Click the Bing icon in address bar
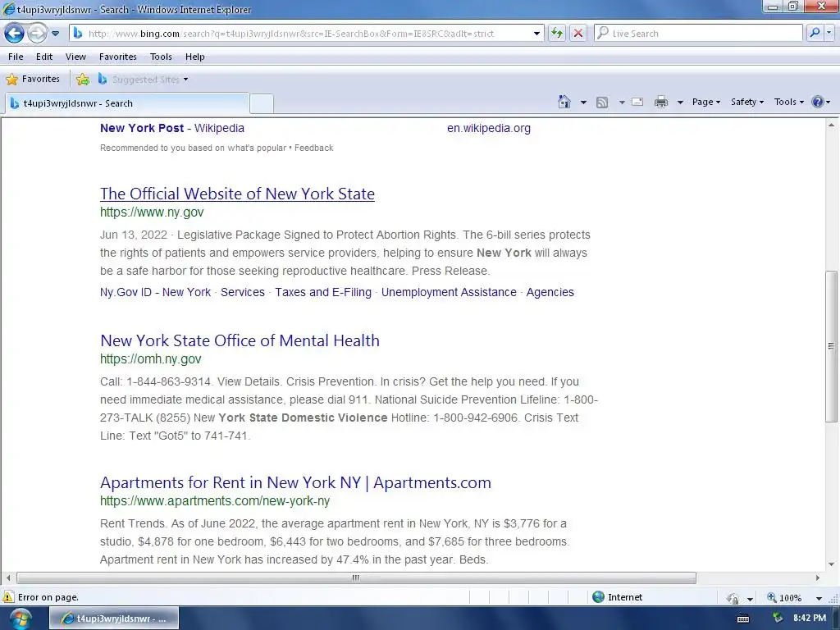This screenshot has width=840, height=630. click(78, 33)
